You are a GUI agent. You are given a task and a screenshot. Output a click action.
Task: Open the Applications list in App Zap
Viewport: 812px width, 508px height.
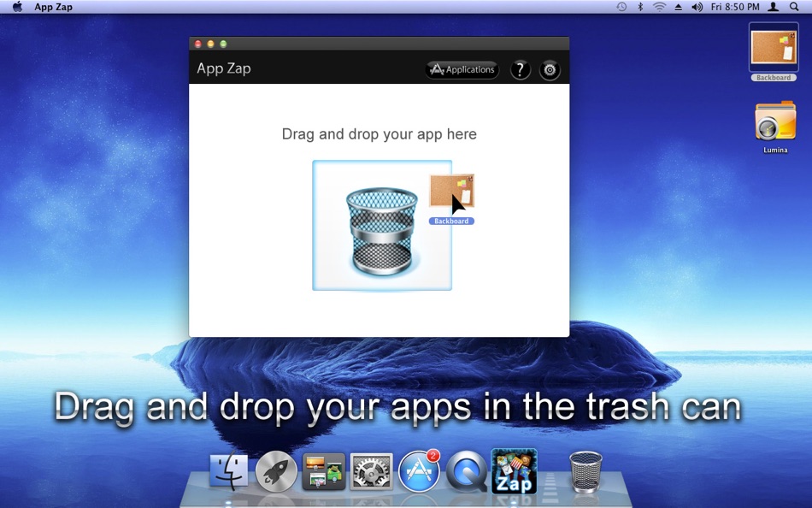462,69
